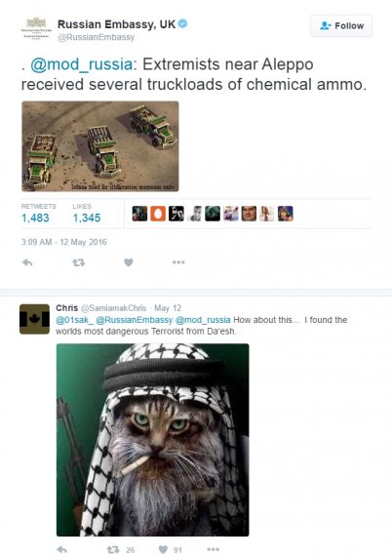Open the truck illustration image

(x=100, y=146)
